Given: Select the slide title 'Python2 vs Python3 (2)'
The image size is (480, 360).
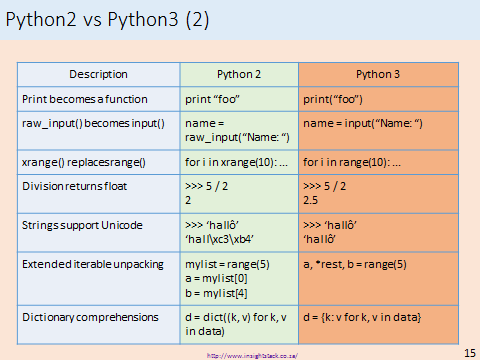Looking at the screenshot, I should click(x=107, y=20).
